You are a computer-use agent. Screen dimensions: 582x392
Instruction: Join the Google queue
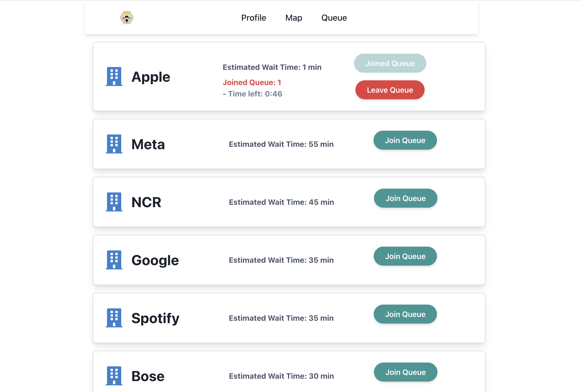[x=405, y=256]
